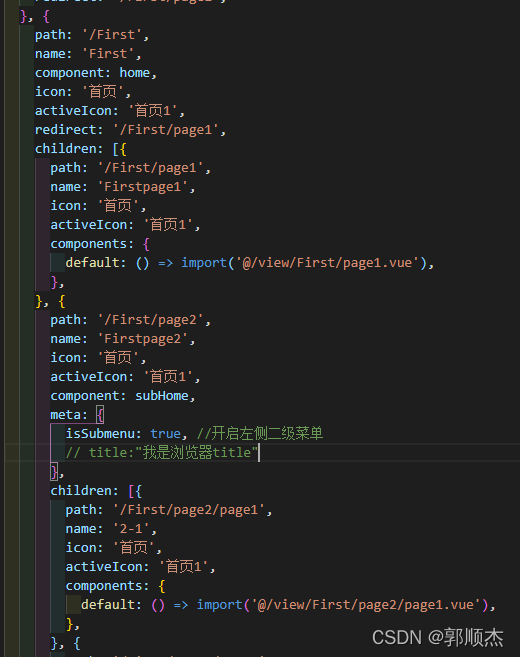Image resolution: width=520 pixels, height=657 pixels.
Task: Click the commented title:"我是浏览器title" line
Action: click(161, 453)
